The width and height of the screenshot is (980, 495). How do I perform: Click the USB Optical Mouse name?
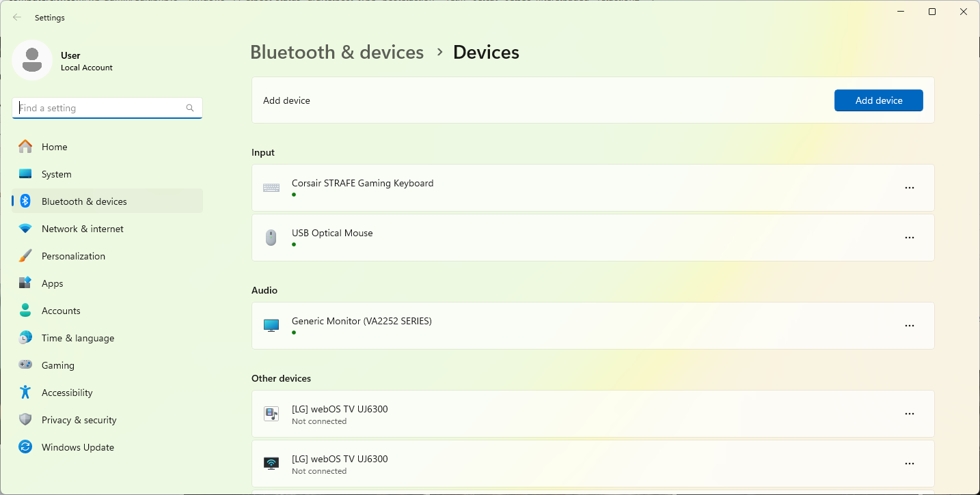click(332, 233)
